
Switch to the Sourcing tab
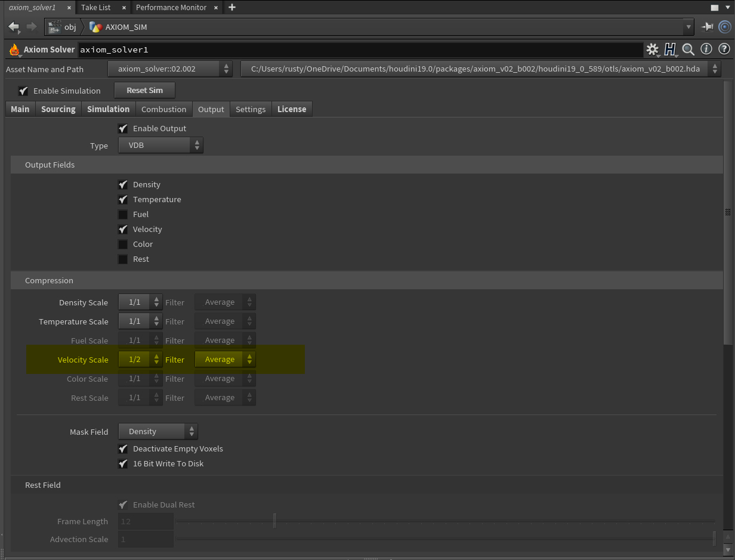pyautogui.click(x=58, y=109)
